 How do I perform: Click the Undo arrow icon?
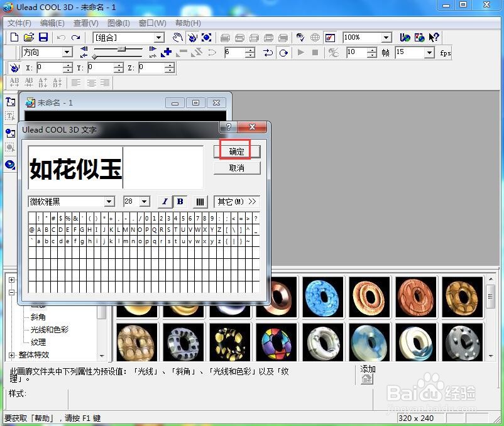(61, 38)
